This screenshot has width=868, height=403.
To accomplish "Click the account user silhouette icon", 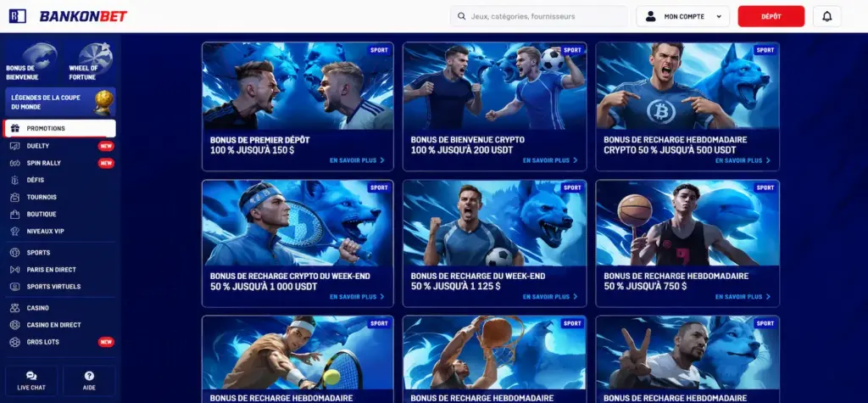I will [650, 17].
